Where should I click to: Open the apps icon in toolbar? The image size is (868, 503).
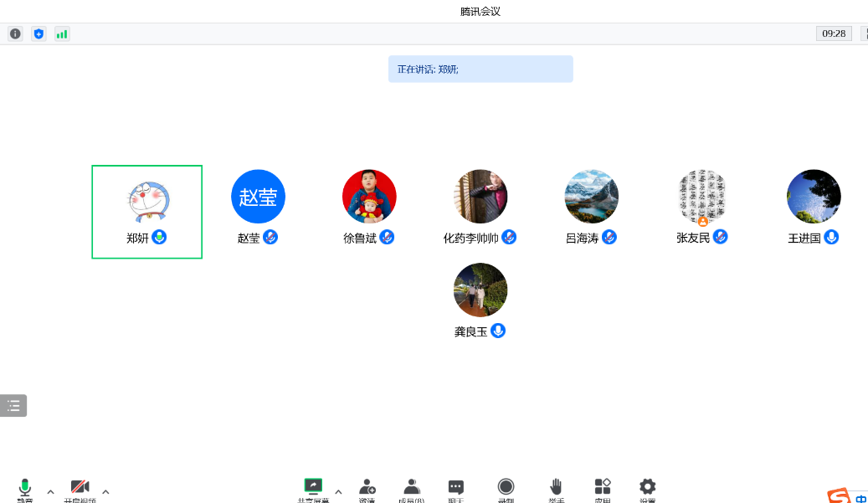click(603, 487)
